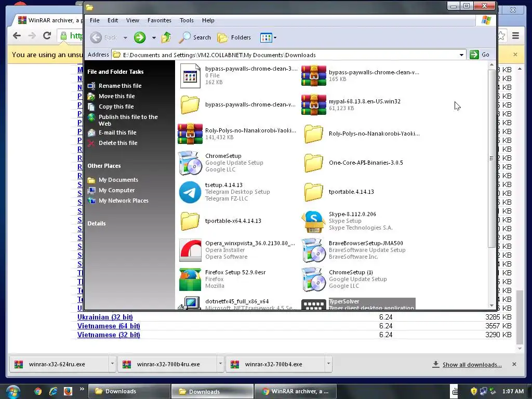Select the mypal-68.13.8.en-US.win32 archive icon

(313, 104)
